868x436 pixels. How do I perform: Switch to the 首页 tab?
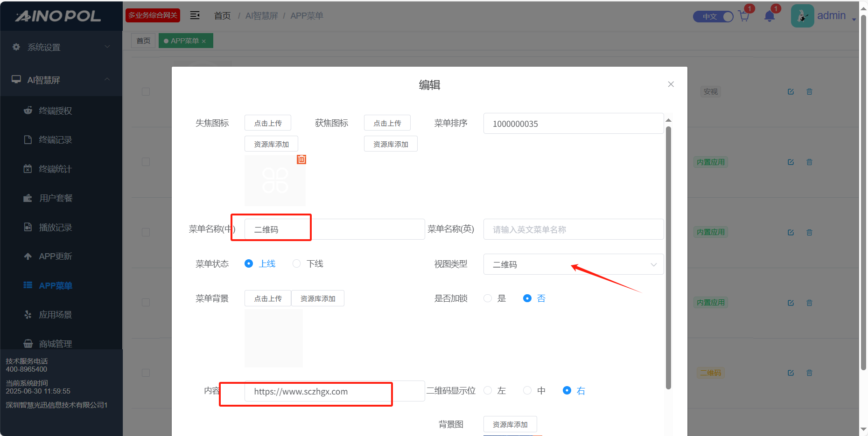tap(143, 41)
